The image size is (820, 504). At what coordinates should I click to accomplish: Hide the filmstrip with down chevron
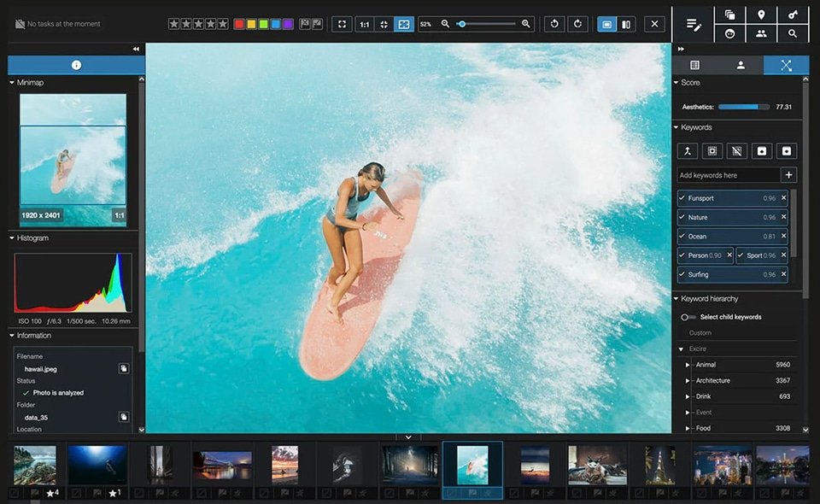coord(408,437)
